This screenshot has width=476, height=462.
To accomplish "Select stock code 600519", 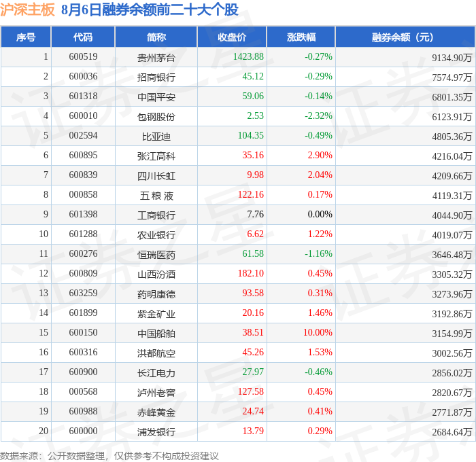I will [83, 56].
